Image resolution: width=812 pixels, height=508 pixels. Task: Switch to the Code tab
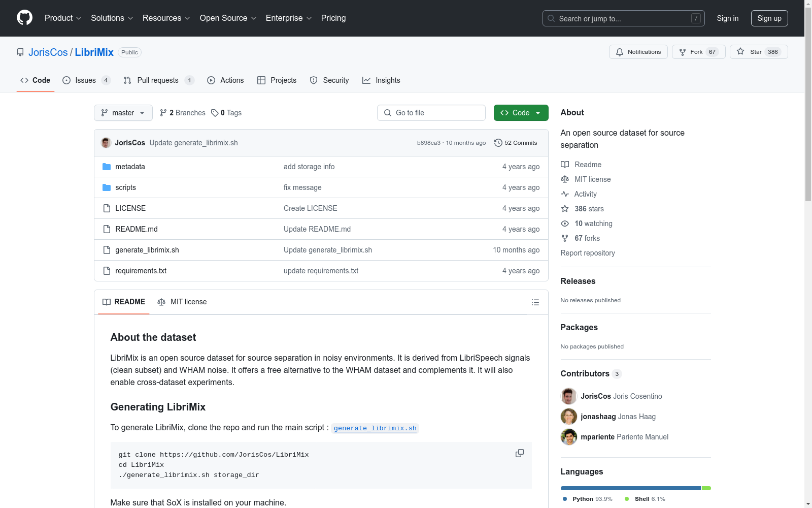[x=36, y=80]
